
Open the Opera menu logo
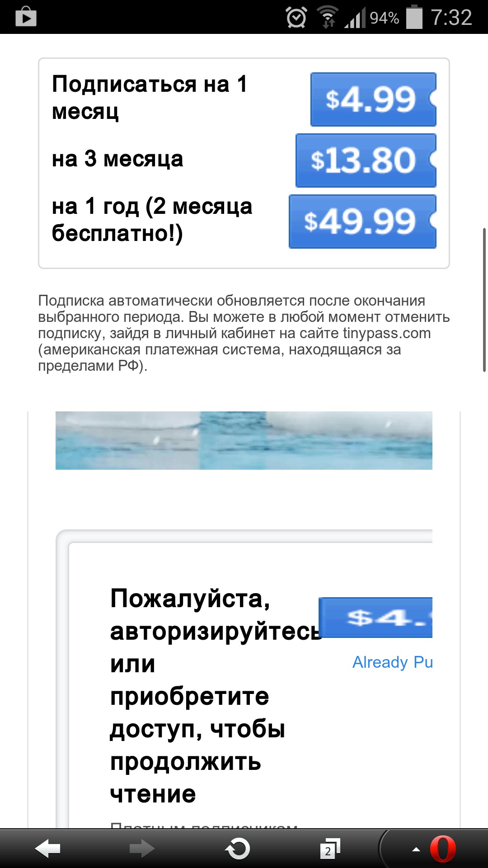pos(442,849)
